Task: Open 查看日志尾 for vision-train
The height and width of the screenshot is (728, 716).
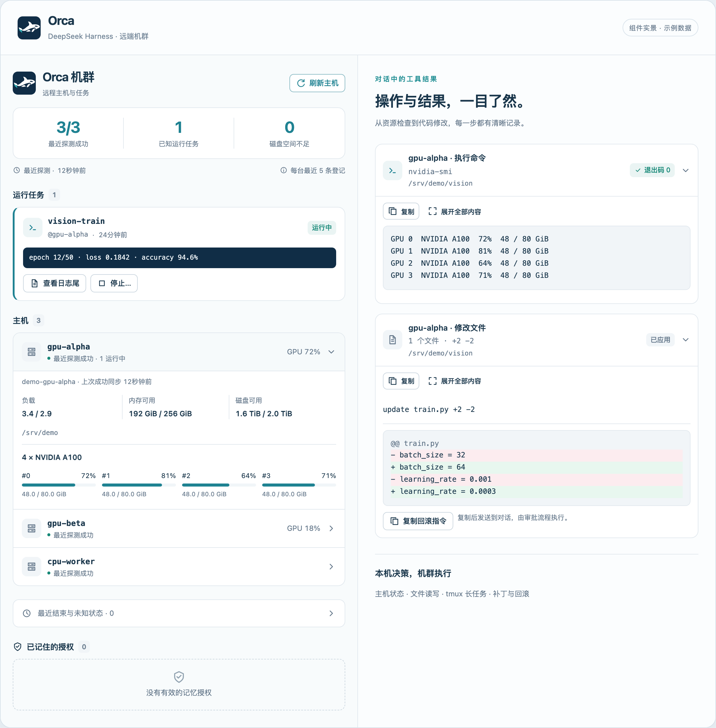Action: point(55,283)
